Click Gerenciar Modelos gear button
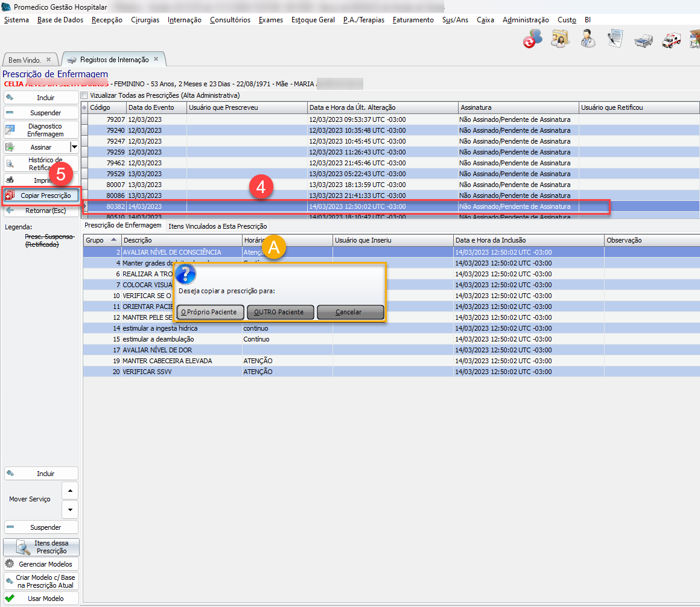700x607 pixels. (41, 564)
